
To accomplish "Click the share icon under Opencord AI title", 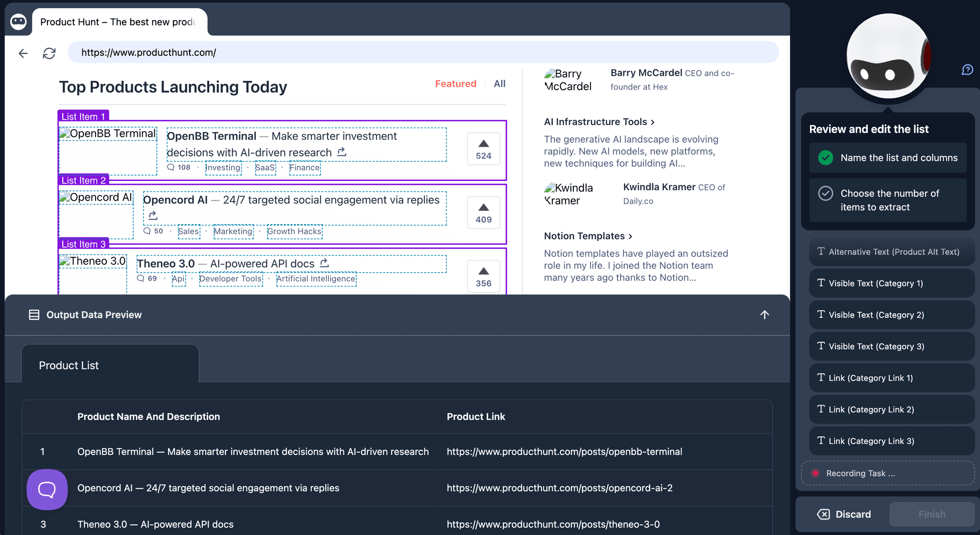I will (153, 215).
